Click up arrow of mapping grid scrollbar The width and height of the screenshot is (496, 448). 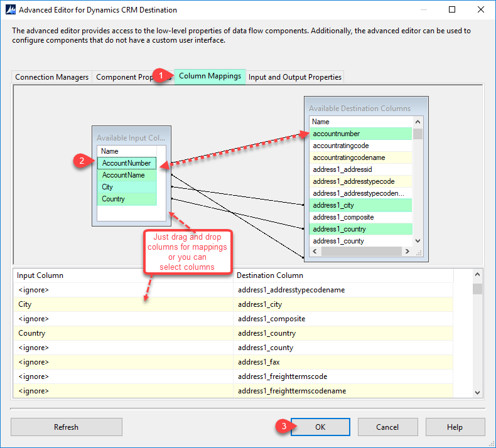(x=477, y=274)
